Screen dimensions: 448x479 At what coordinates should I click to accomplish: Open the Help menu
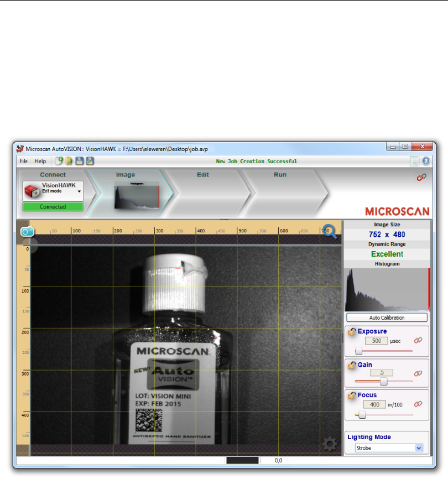tap(40, 161)
